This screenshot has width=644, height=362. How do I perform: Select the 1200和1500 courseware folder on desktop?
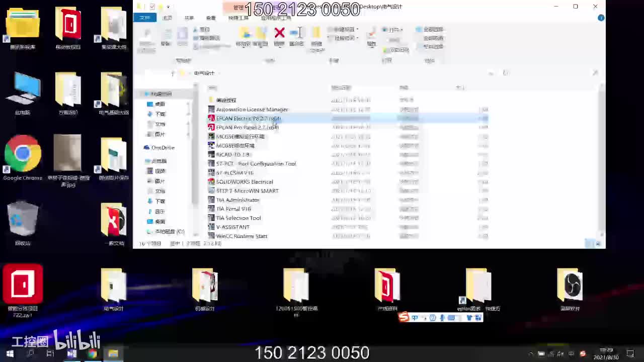pyautogui.click(x=296, y=285)
